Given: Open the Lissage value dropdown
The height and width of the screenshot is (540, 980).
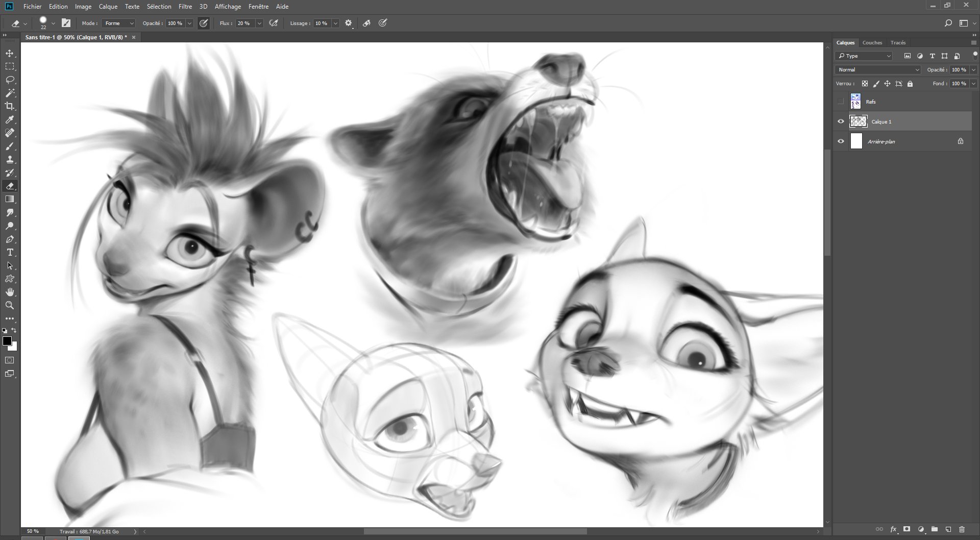Looking at the screenshot, I should 335,23.
